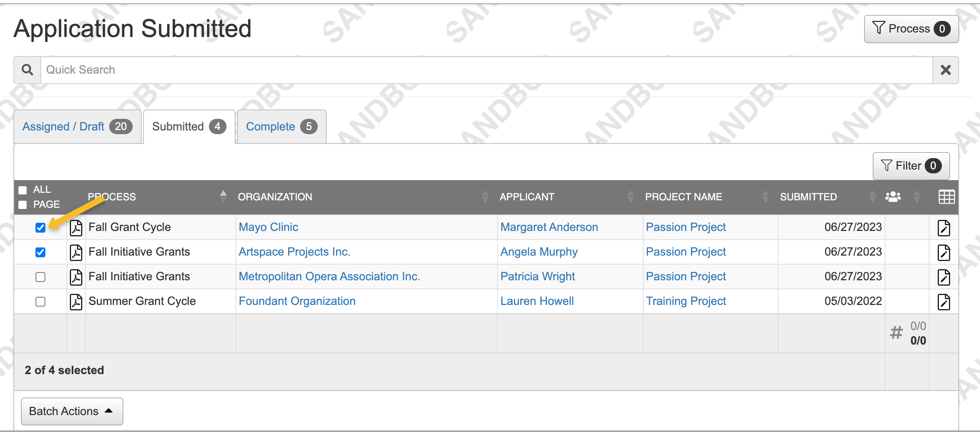Image resolution: width=980 pixels, height=432 pixels.
Task: Uncheck the Fall Grant Cycle row checkbox
Action: click(40, 227)
